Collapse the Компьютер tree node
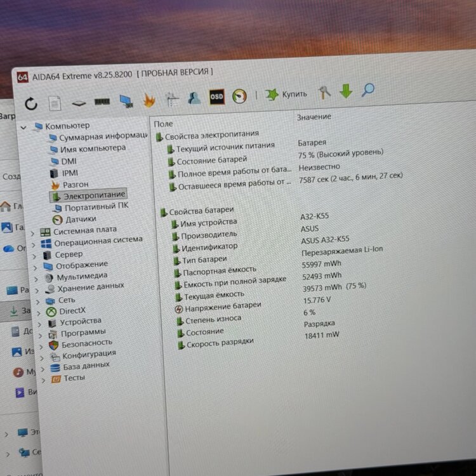The image size is (476, 476). click(24, 127)
